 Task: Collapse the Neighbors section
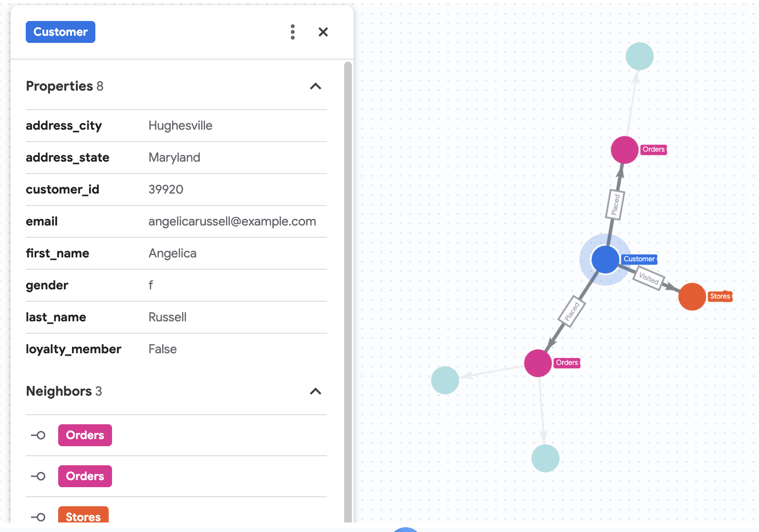click(x=316, y=391)
